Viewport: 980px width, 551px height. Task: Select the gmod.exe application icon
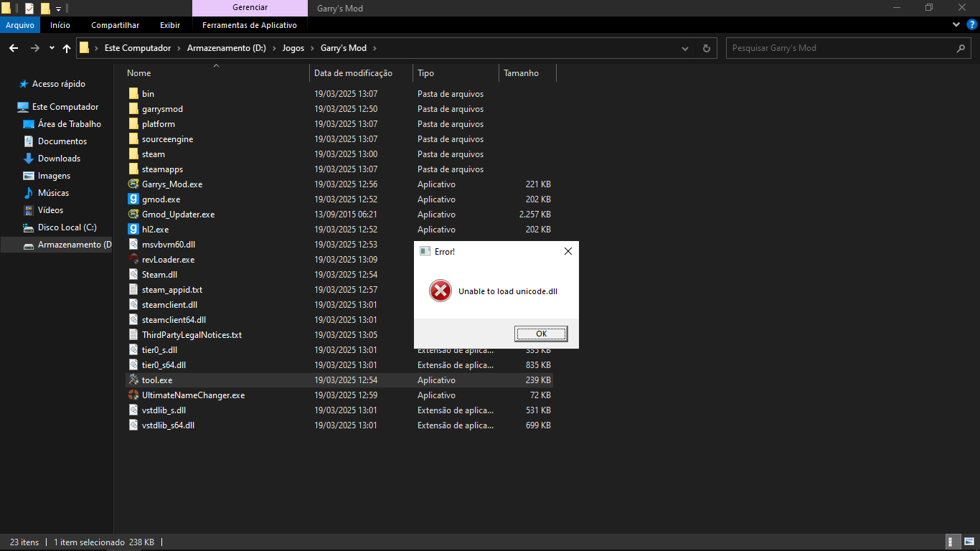pyautogui.click(x=133, y=199)
